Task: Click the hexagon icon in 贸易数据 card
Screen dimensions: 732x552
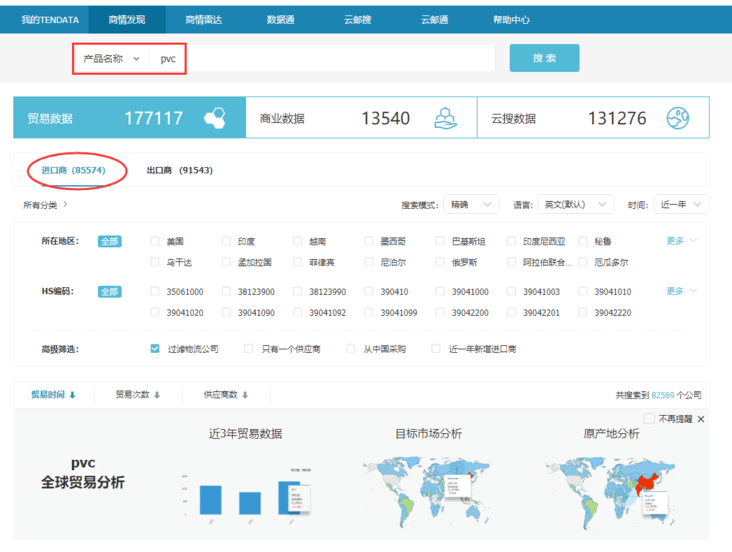Action: (214, 118)
